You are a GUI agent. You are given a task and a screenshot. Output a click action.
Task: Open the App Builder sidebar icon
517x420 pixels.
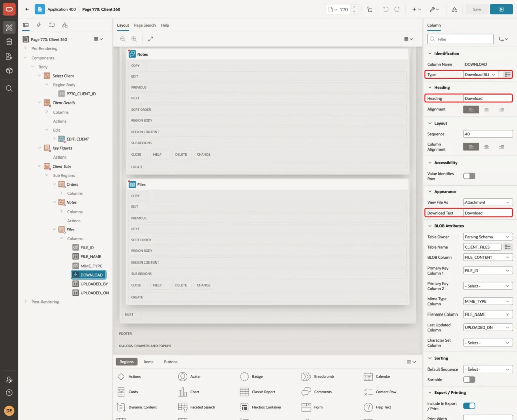[x=9, y=28]
